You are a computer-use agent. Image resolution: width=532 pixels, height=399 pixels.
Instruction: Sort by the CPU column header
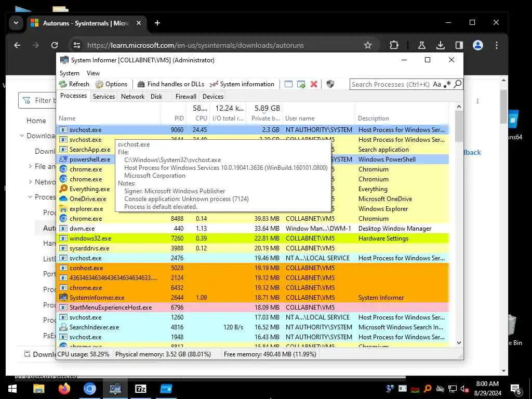click(201, 118)
